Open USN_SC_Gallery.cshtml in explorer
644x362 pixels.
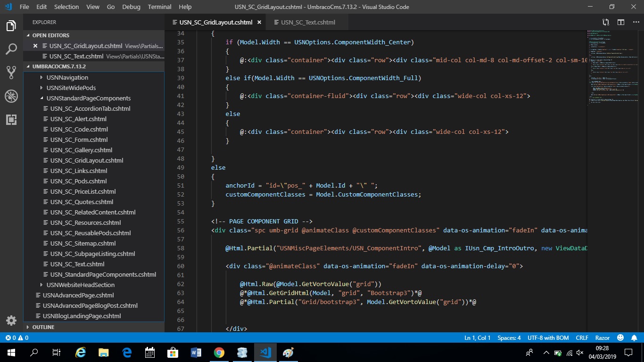point(81,150)
